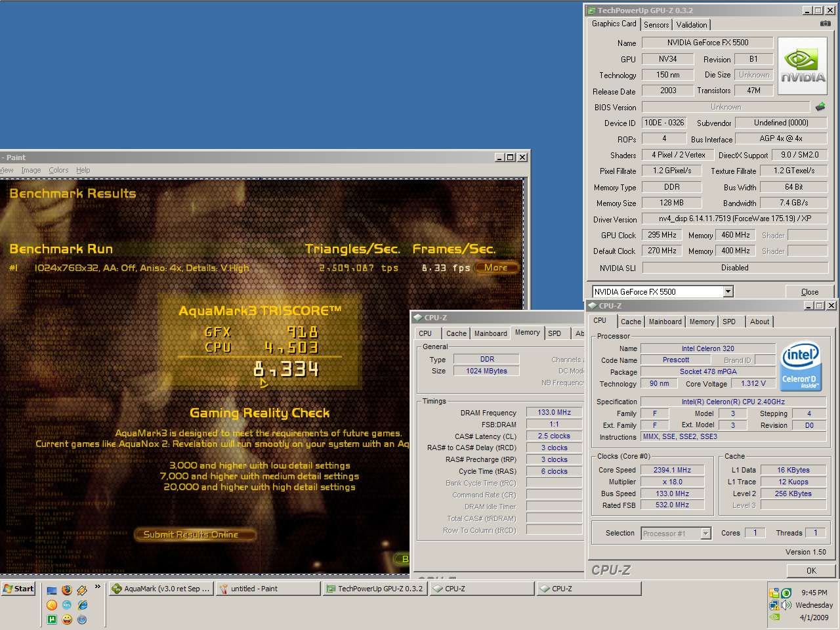Open the Yahoo Messenger smiley Quick Launch icon
Screen dimensions: 840x630
tap(67, 619)
